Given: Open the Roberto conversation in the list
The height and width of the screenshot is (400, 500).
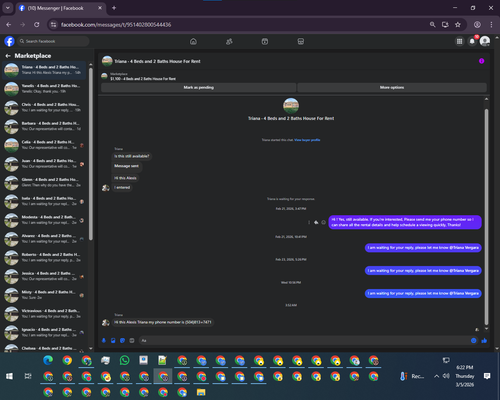Looking at the screenshot, I should click(x=44, y=257).
